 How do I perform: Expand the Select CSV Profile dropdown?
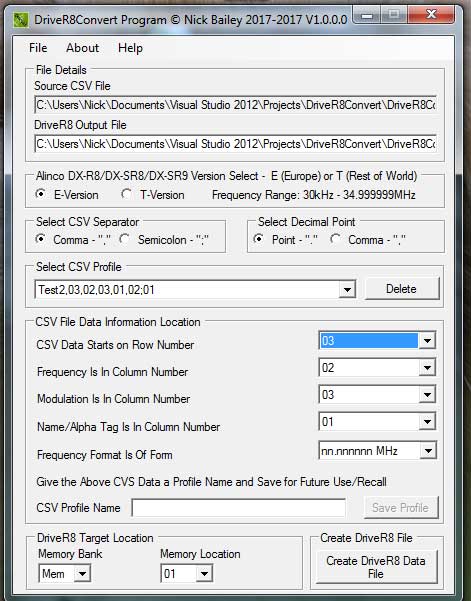(347, 289)
